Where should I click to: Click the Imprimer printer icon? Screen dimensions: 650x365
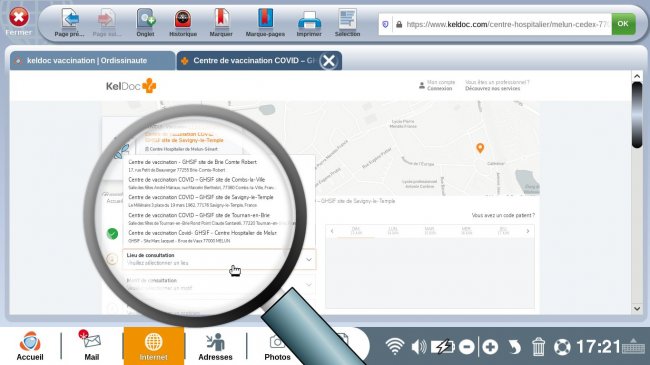point(309,20)
